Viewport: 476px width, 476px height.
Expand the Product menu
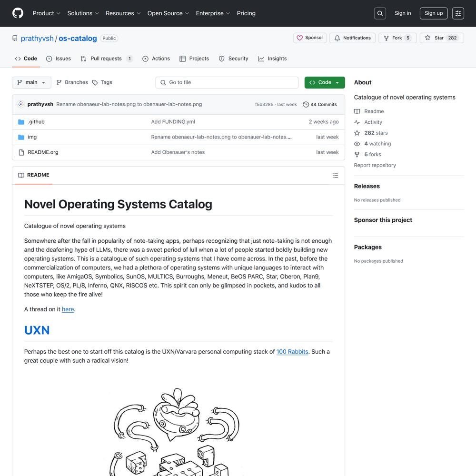tap(47, 13)
